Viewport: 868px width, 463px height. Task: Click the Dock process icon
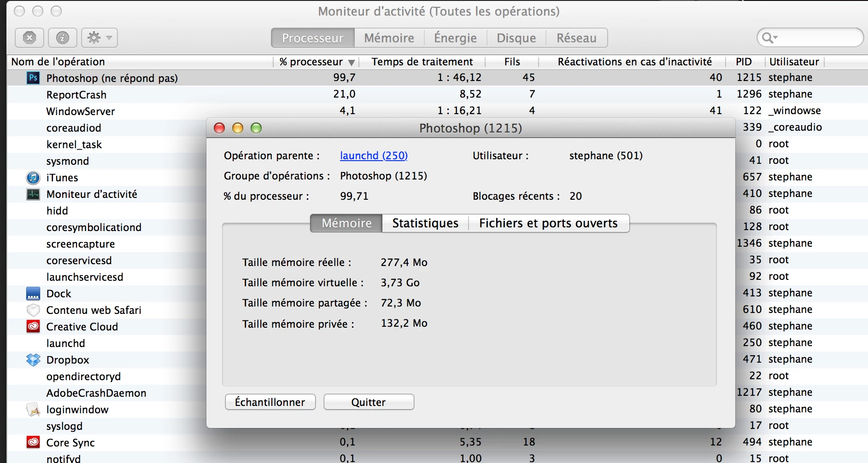pos(33,293)
